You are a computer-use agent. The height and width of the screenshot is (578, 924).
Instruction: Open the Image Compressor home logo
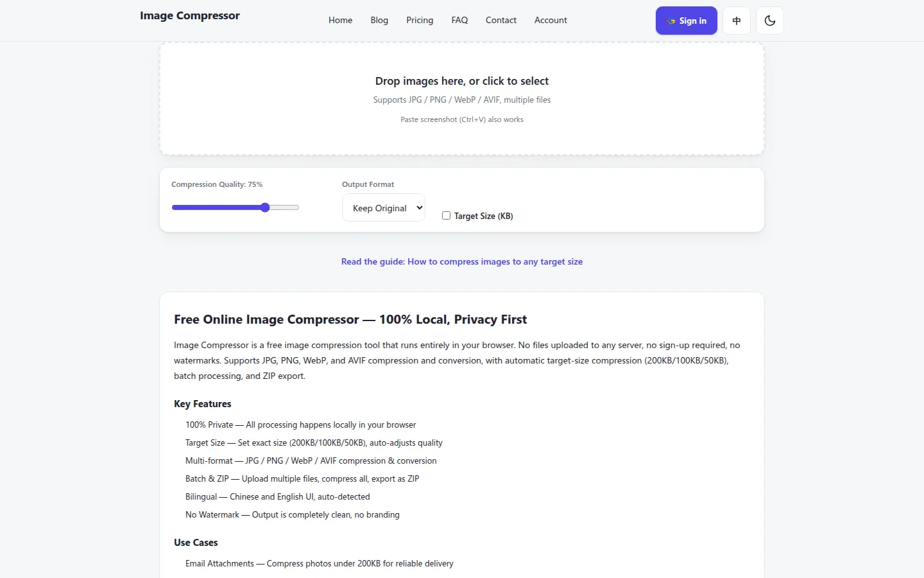(x=190, y=15)
